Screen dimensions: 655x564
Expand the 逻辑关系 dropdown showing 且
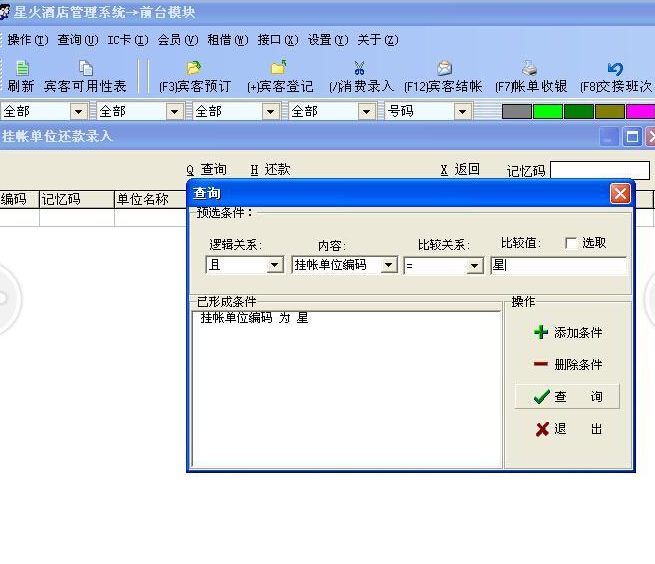coord(275,265)
